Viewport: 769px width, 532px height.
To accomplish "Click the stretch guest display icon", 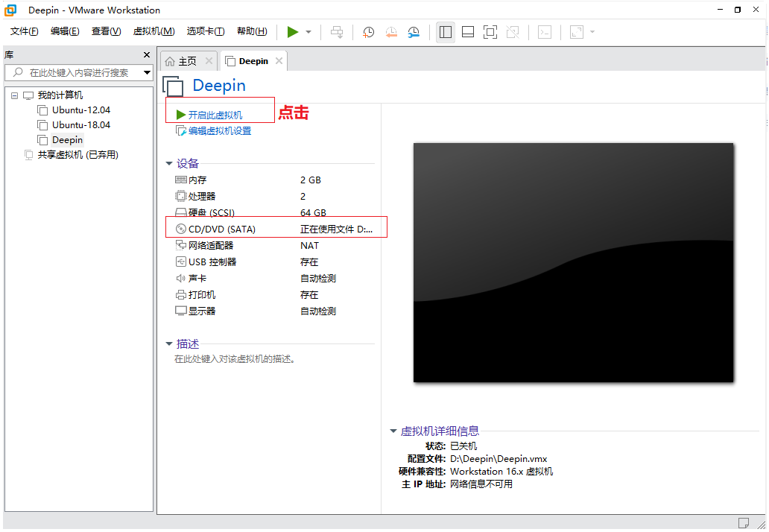I will 577,32.
